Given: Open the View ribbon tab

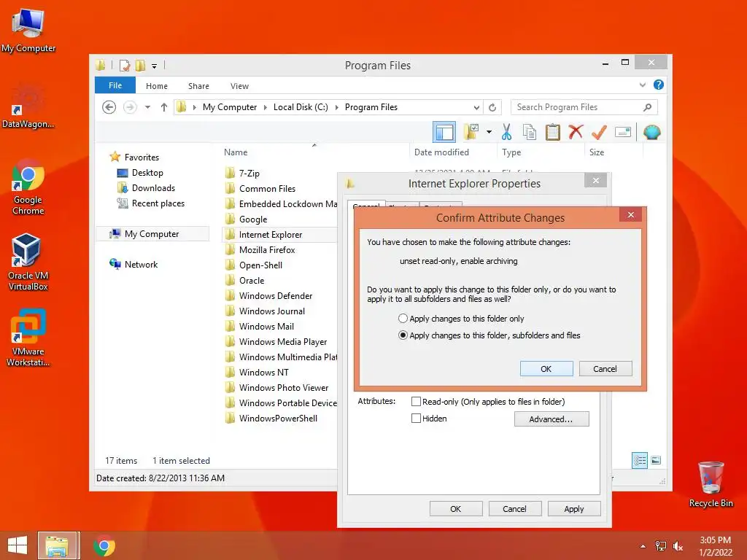Looking at the screenshot, I should tap(239, 86).
